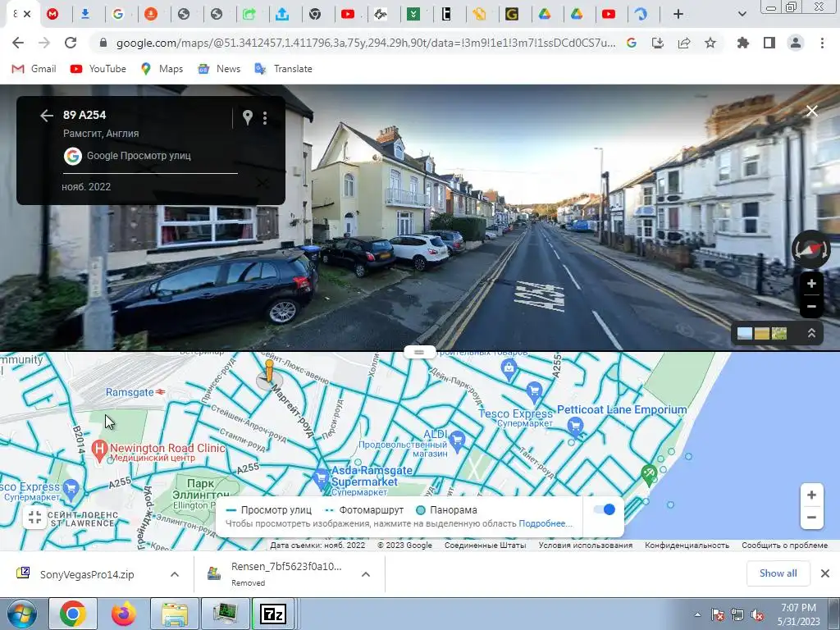Reload the Google Maps page
The width and height of the screenshot is (840, 630).
71,43
